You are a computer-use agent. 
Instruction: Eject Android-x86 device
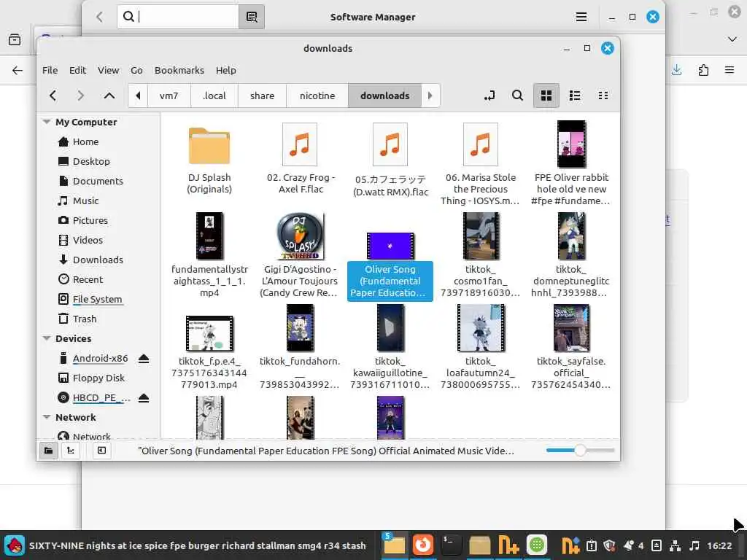[x=144, y=359]
